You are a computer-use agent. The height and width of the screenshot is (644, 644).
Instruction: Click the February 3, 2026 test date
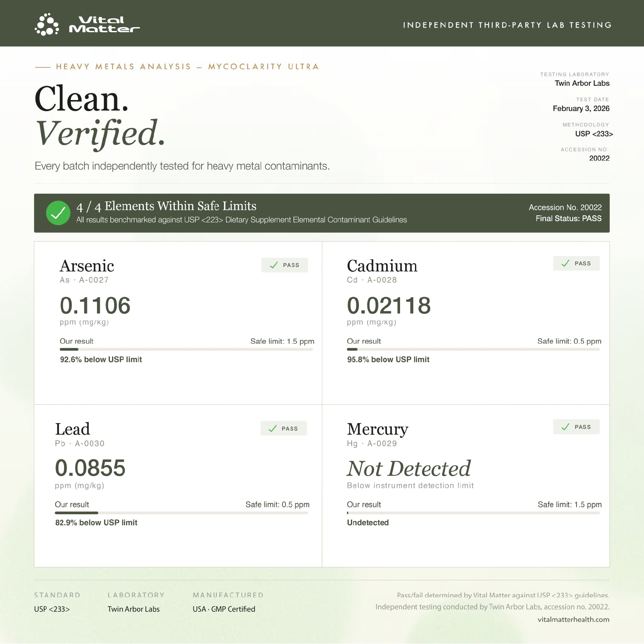[581, 109]
